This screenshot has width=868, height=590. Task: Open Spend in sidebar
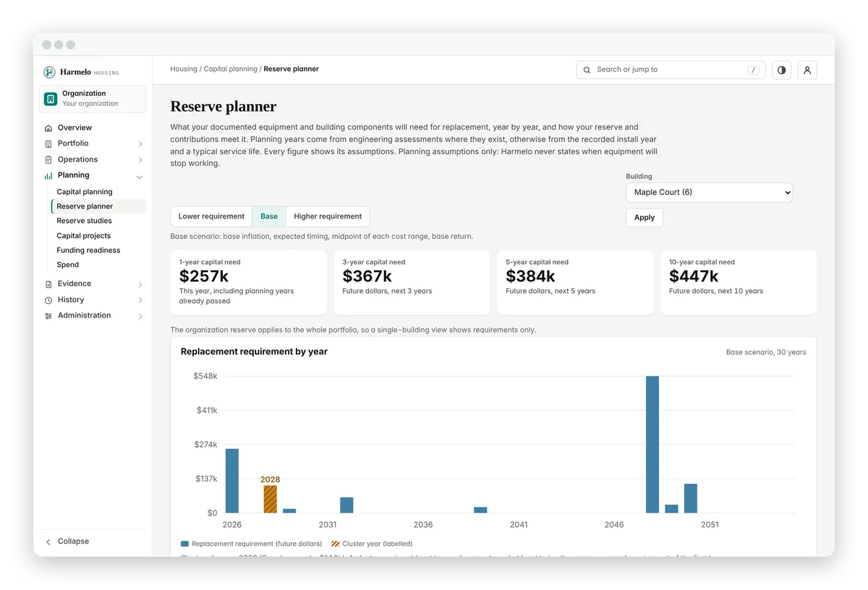coord(68,265)
